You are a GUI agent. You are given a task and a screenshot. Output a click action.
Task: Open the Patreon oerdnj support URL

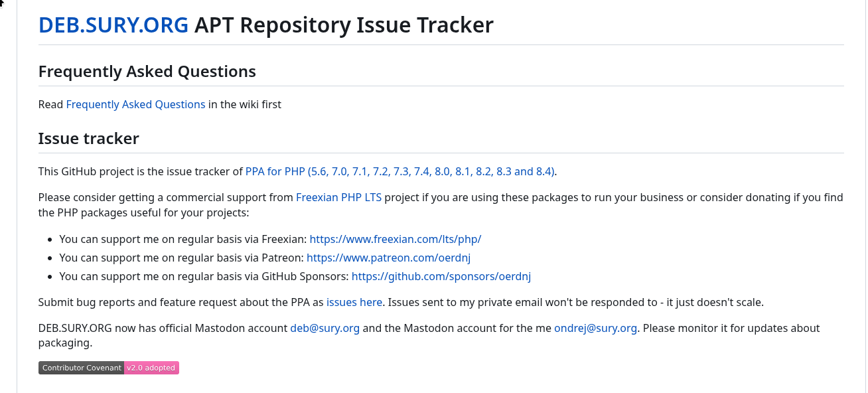388,258
